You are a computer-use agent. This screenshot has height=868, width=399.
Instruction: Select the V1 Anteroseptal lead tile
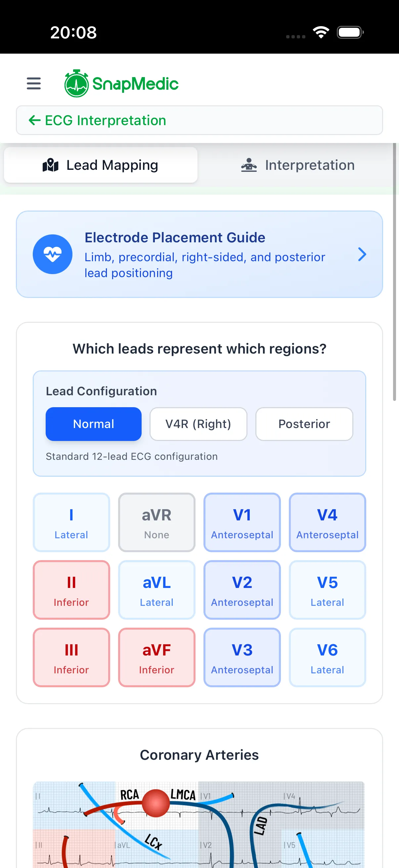coord(242,522)
